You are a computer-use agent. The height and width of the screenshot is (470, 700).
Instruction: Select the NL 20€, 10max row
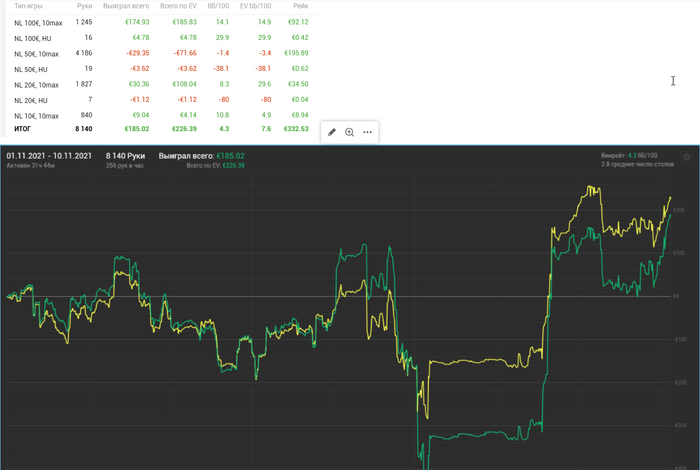tap(161, 84)
